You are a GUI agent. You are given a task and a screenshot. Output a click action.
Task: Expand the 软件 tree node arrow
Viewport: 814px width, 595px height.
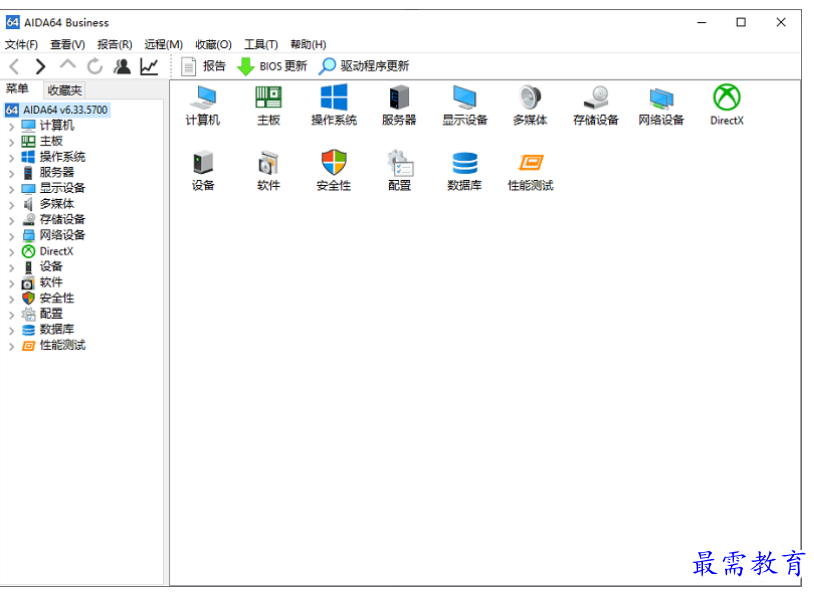click(11, 283)
